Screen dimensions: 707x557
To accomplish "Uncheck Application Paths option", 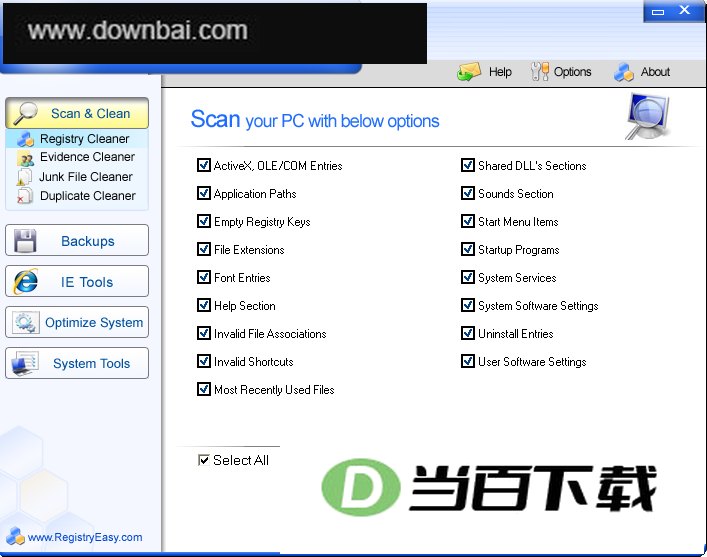I will pos(204,193).
